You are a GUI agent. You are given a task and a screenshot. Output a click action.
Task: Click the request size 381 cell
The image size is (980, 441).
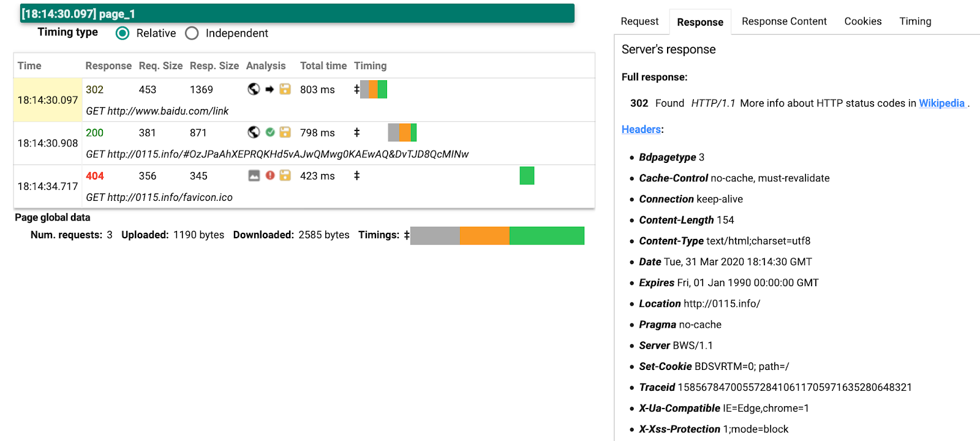coord(148,132)
